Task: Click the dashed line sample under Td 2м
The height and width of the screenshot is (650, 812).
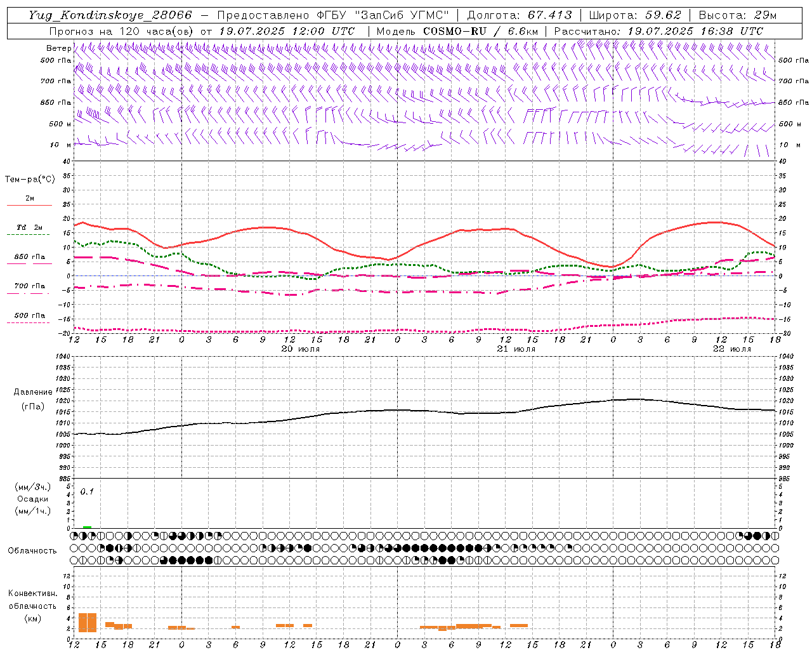Action: point(28,235)
